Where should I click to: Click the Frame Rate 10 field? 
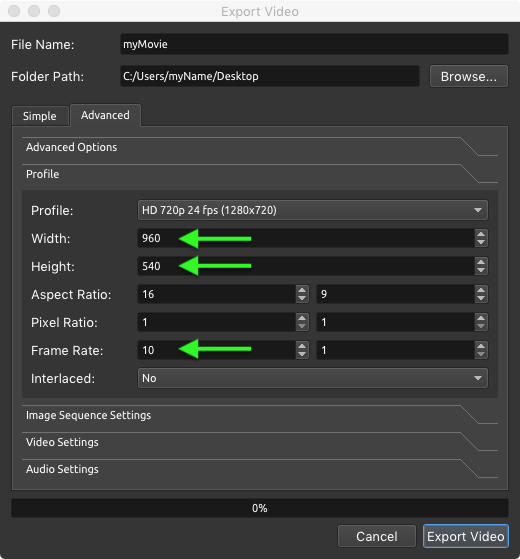217,350
